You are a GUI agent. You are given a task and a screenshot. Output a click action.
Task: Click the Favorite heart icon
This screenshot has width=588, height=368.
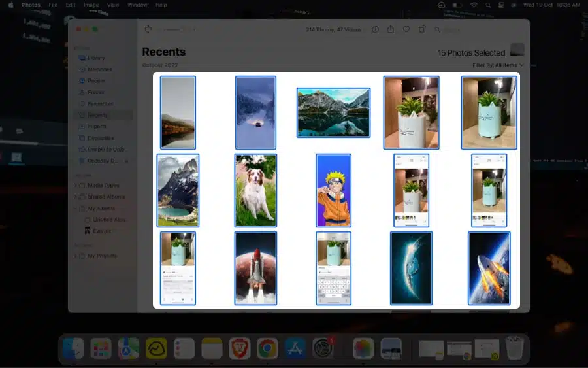pos(406,29)
